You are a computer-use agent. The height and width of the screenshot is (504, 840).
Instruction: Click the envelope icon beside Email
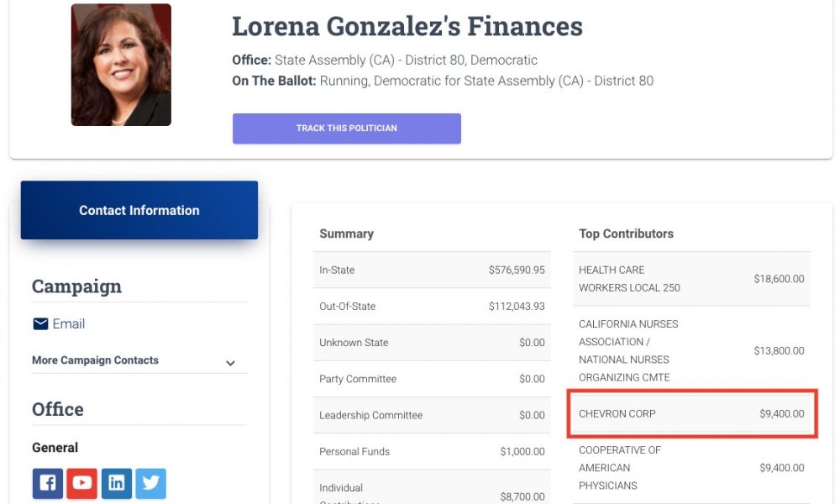click(40, 323)
